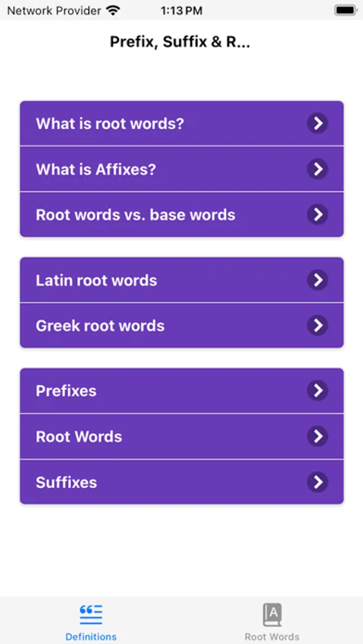Open the Root Words tab book icon

coord(272,615)
